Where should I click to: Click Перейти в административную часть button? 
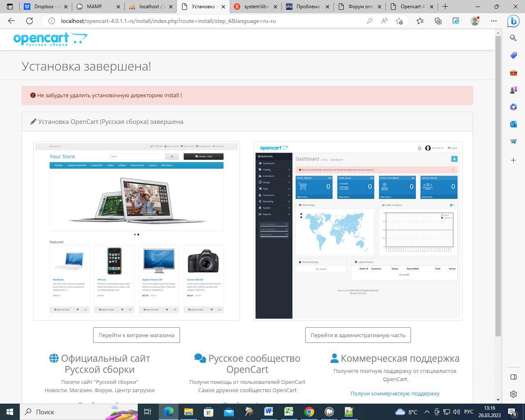[358, 335]
